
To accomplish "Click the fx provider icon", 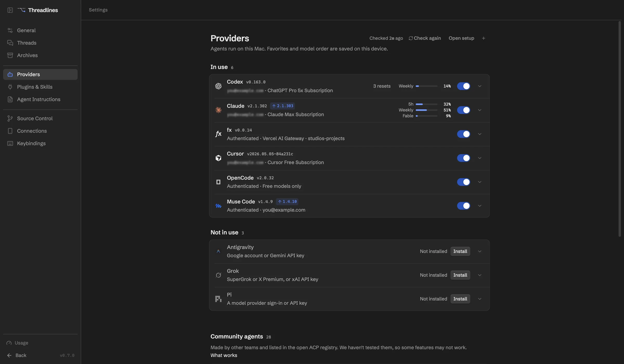I will click(x=218, y=134).
